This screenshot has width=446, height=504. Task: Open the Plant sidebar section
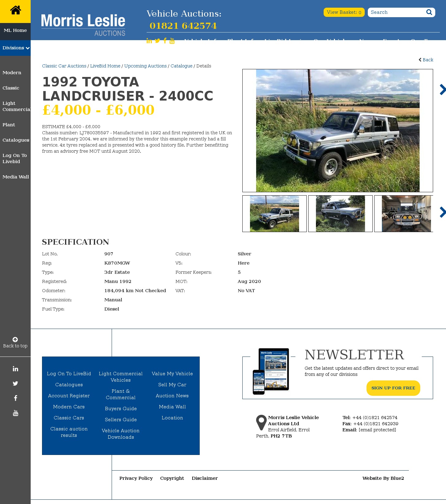tap(9, 125)
